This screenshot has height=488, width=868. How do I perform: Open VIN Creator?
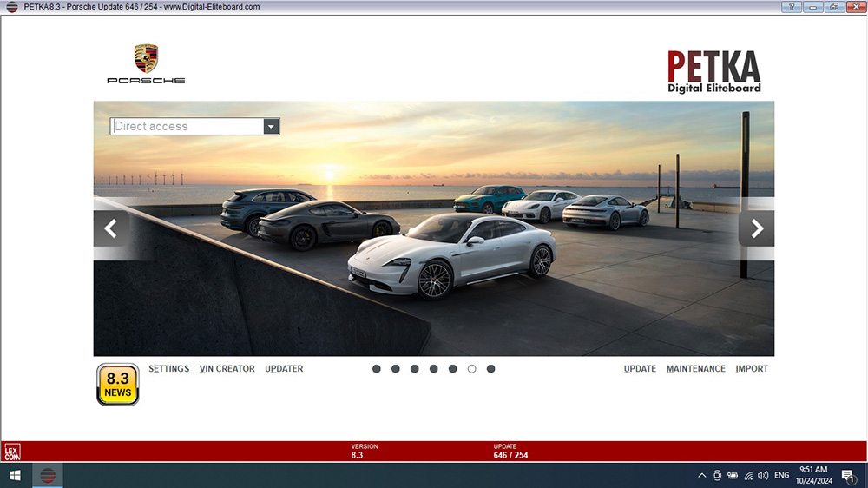tap(227, 369)
